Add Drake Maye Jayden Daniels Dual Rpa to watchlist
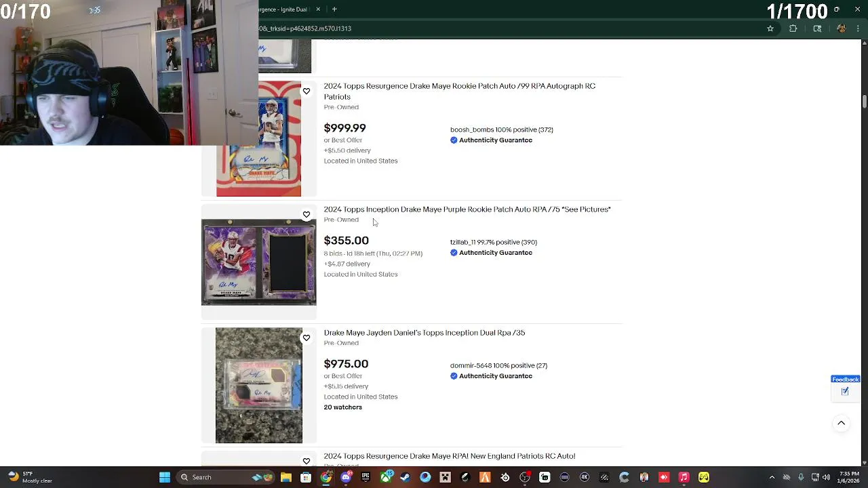This screenshot has width=868, height=488. coord(307,338)
